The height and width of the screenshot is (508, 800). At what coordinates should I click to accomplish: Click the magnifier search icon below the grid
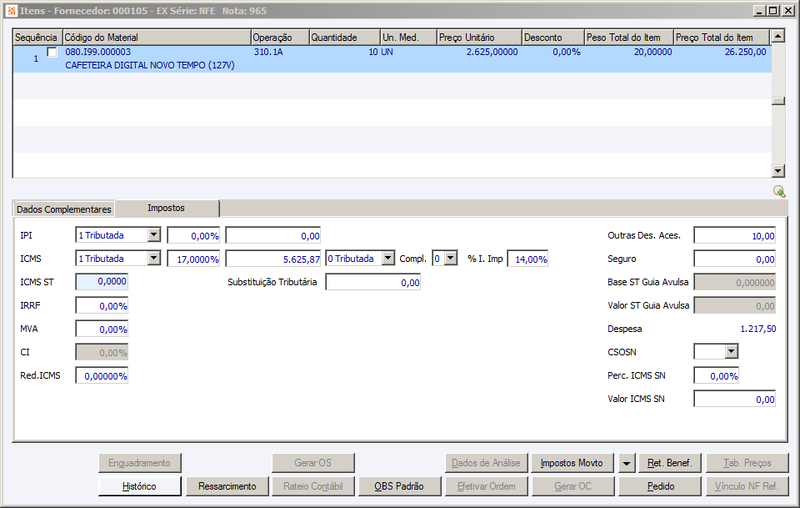779,191
